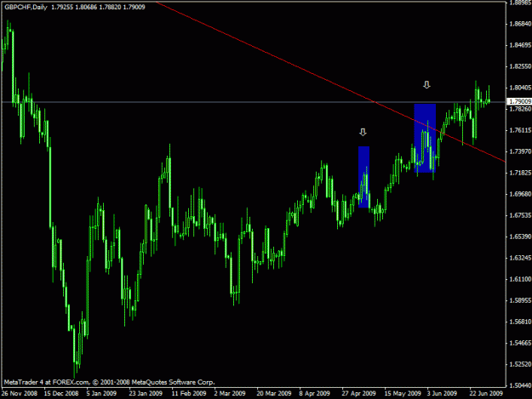Click the 5 Jan 2009 date label
The image size is (532, 399).
tap(101, 393)
